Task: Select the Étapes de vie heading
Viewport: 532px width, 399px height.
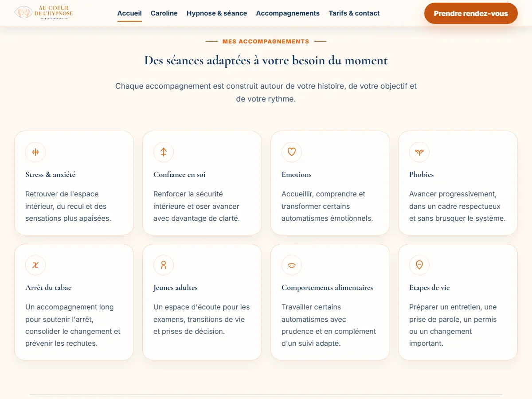Action: click(430, 288)
